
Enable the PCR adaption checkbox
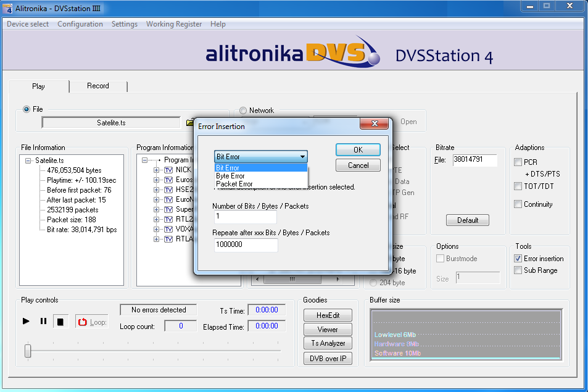(518, 162)
